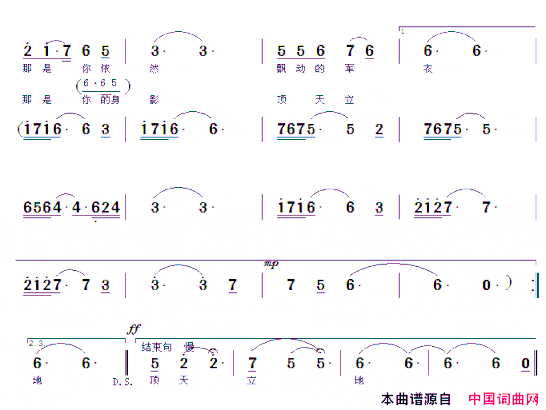Viewport: 546px width, 410px height.
Task: Click the "2127" group followed by "7 3"
Action: [42, 286]
